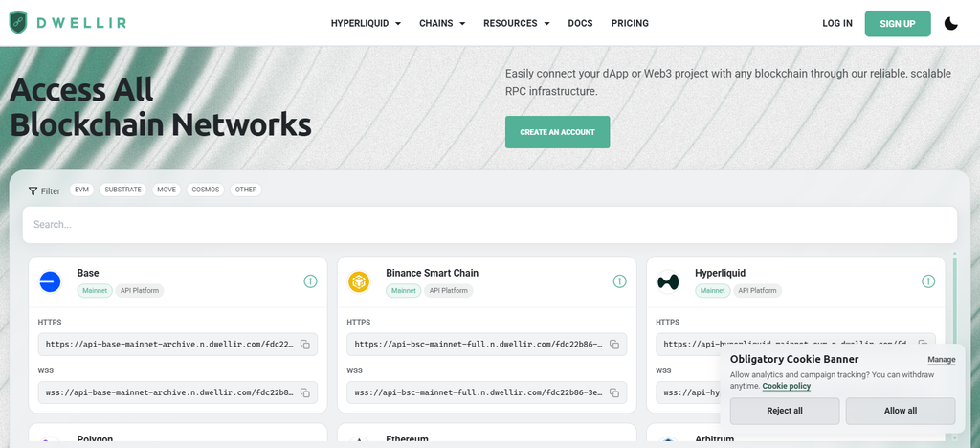Focus the network Search field
Image resolution: width=980 pixels, height=448 pixels.
point(489,224)
